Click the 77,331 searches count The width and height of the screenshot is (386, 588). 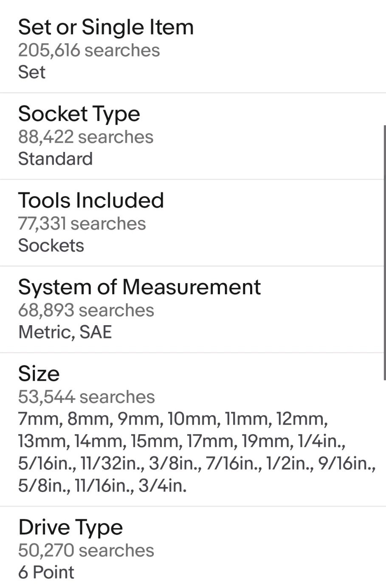(82, 223)
